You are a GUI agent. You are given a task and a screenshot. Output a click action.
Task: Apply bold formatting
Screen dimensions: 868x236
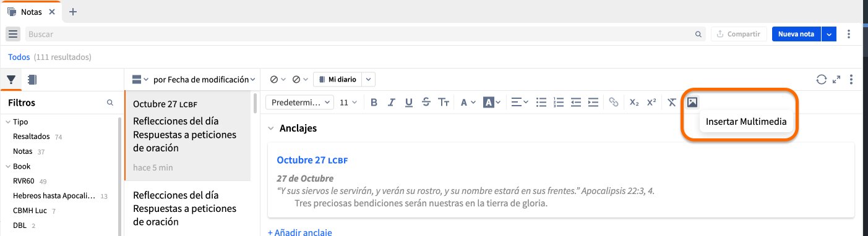coord(374,102)
